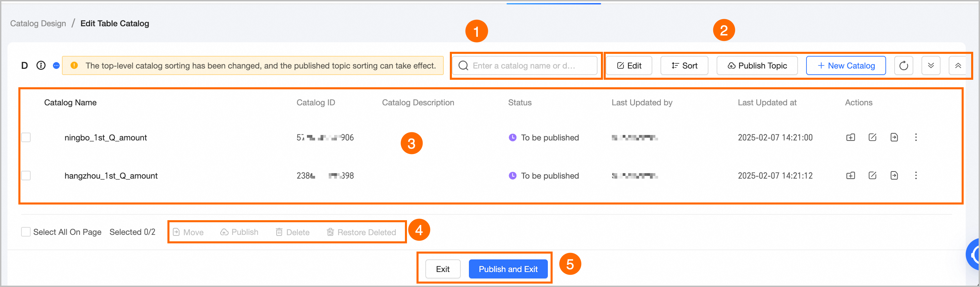Click the blue dot status icon

pos(56,65)
